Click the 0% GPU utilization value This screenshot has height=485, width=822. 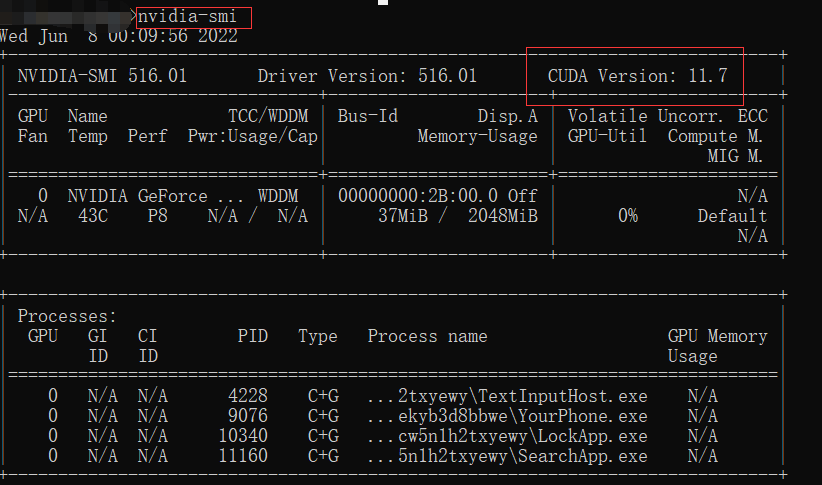(627, 216)
